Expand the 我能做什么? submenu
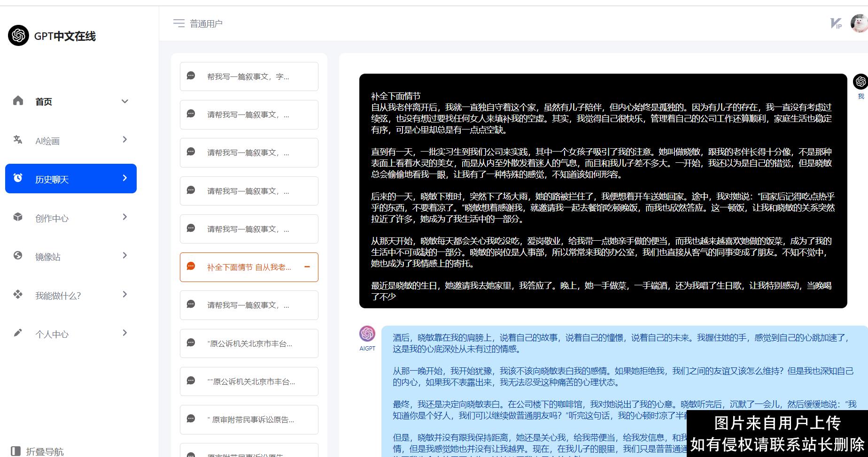The height and width of the screenshot is (457, 868). [x=124, y=294]
